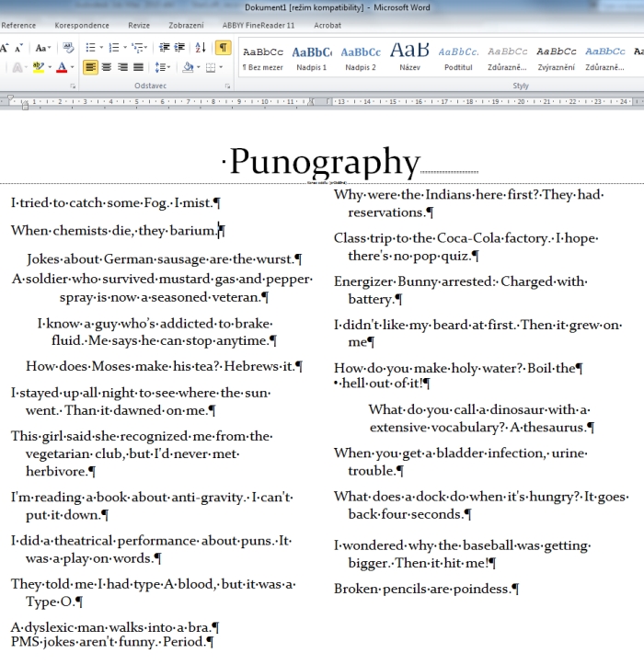The width and height of the screenshot is (644, 665).
Task: Open the Change Case (Aa) menu
Action: point(42,48)
